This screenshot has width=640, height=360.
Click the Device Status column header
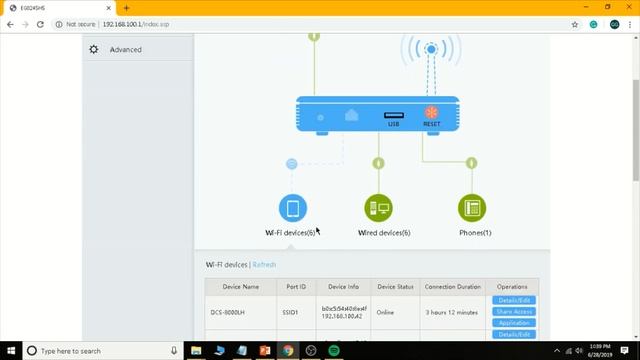(x=395, y=287)
